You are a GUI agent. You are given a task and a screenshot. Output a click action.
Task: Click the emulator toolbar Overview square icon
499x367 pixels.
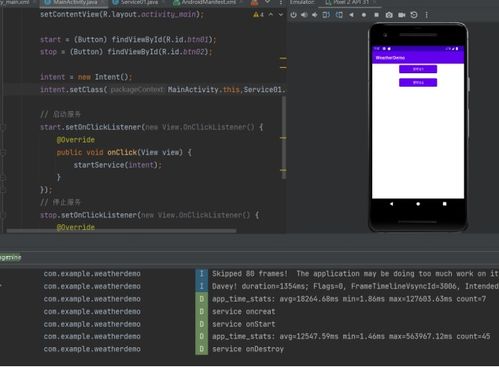tap(376, 15)
